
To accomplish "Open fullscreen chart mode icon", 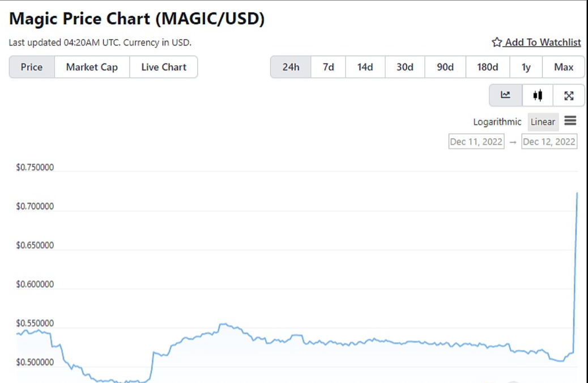I will click(x=569, y=95).
